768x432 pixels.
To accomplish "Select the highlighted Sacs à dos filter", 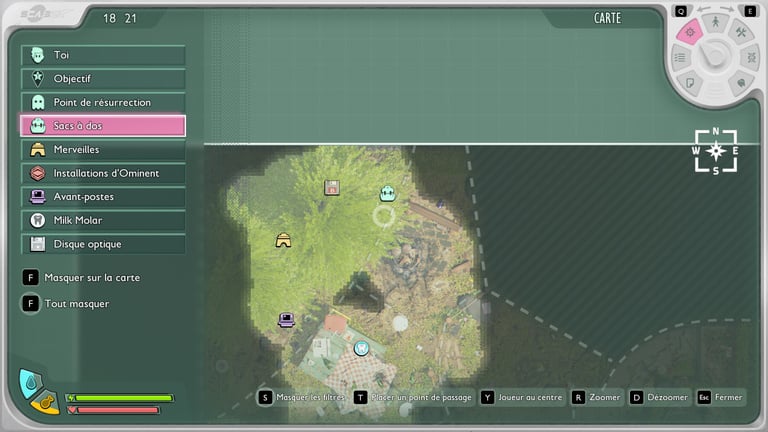I will [103, 126].
